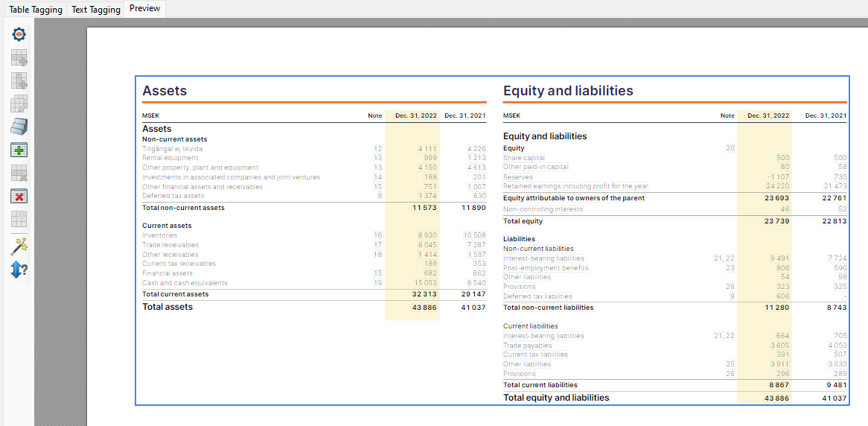The width and height of the screenshot is (868, 426).
Task: Click the second grid with plus icon
Action: pos(19,80)
